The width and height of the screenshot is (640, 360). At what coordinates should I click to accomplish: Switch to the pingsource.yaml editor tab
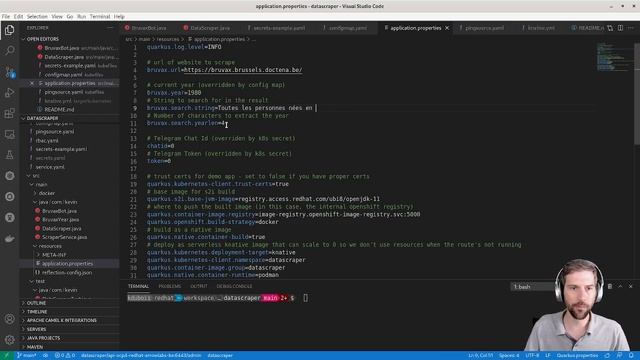point(484,28)
